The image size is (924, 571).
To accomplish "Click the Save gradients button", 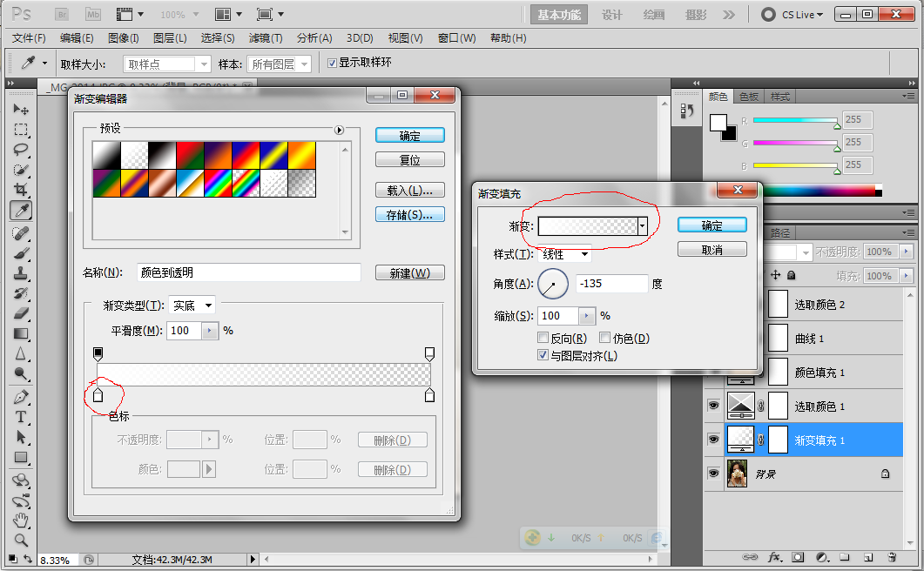I will tap(410, 215).
